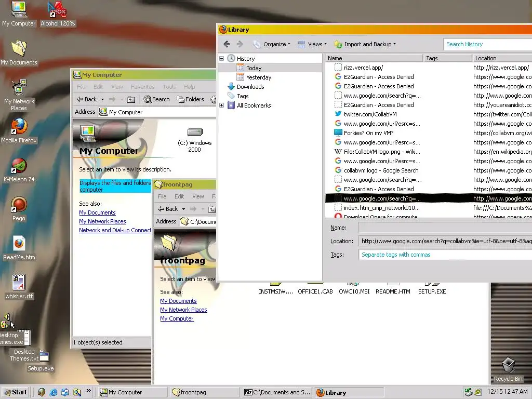This screenshot has width=532, height=399.
Task: Click Back in frontpag window toolbar
Action: pos(168,209)
